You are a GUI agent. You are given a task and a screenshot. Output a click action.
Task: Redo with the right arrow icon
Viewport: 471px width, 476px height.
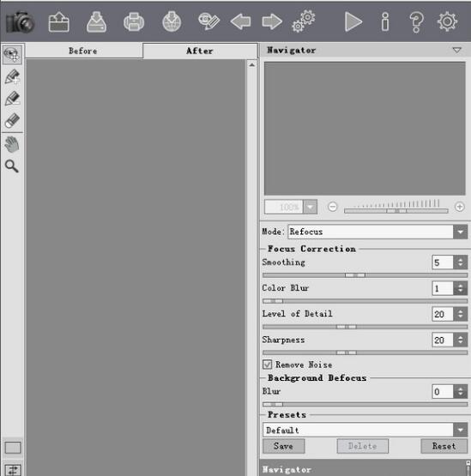[x=272, y=21]
